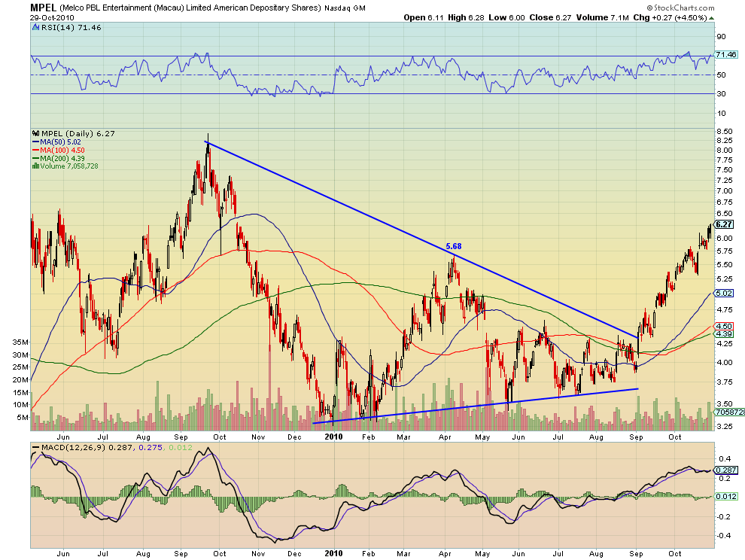Click the MA(200) 4.39 legend text

tap(62, 158)
